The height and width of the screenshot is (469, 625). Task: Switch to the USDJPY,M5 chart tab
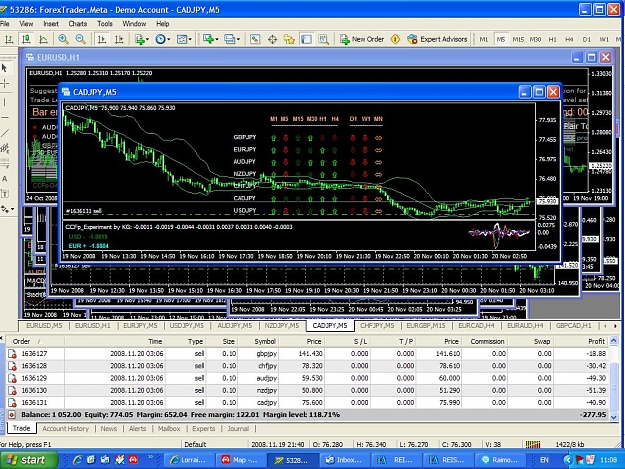(187, 326)
